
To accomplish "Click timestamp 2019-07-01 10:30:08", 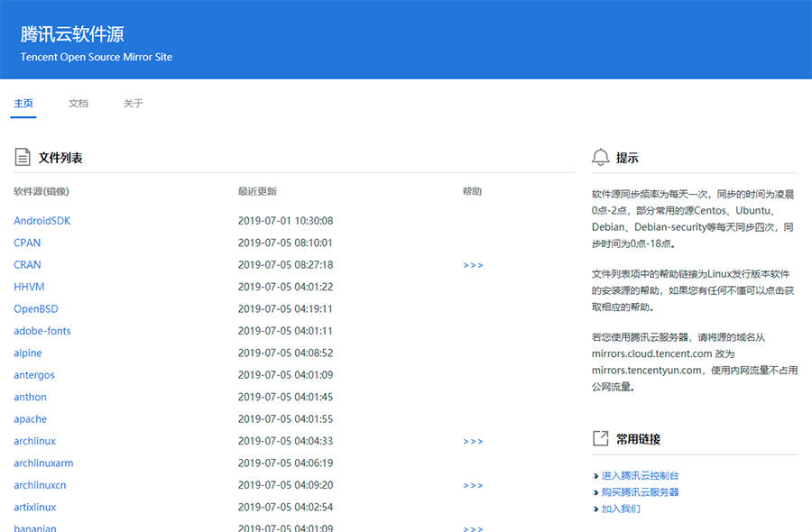I will (285, 221).
